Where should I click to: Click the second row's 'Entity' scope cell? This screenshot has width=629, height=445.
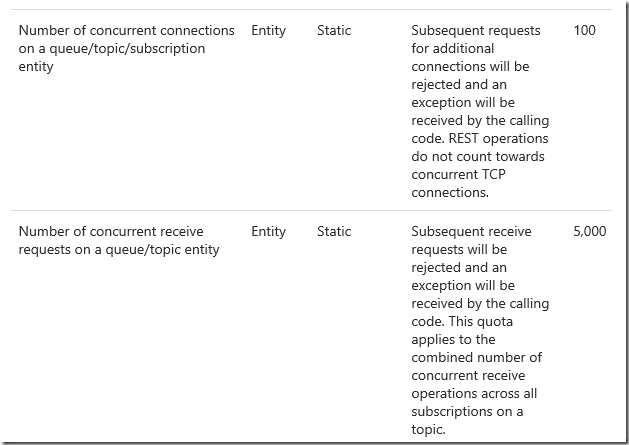click(268, 232)
